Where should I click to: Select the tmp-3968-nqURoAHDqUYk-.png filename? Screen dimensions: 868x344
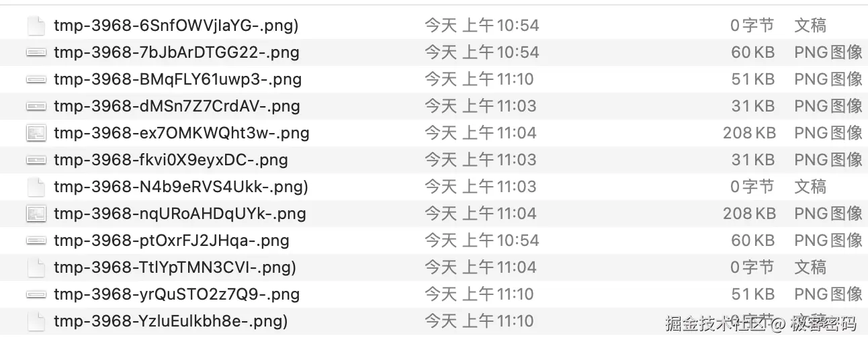pos(179,214)
